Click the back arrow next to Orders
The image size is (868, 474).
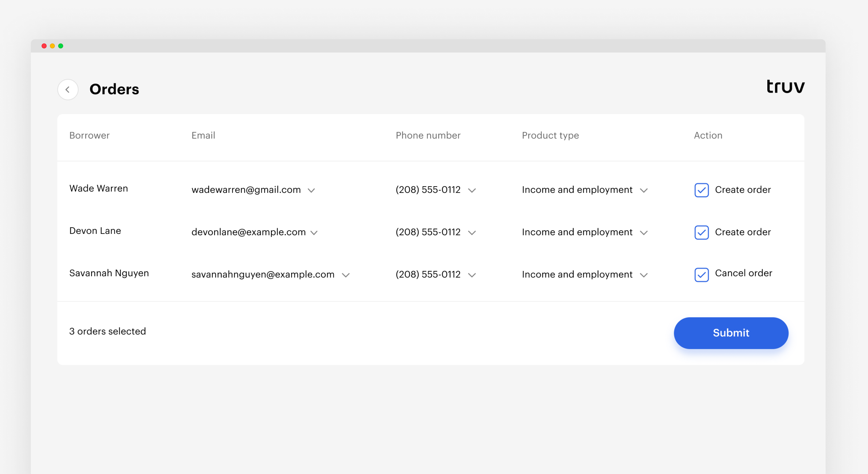point(68,90)
